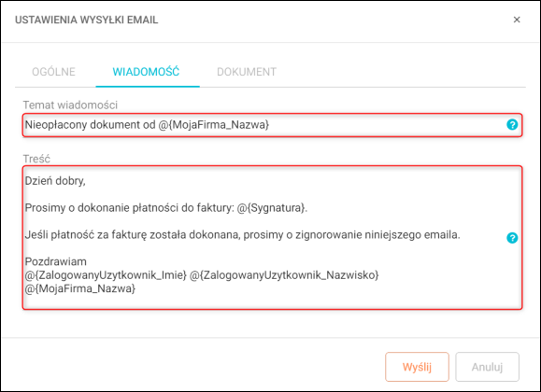The image size is (541, 392).
Task: Click the Treść label above the message body
Action: point(36,159)
